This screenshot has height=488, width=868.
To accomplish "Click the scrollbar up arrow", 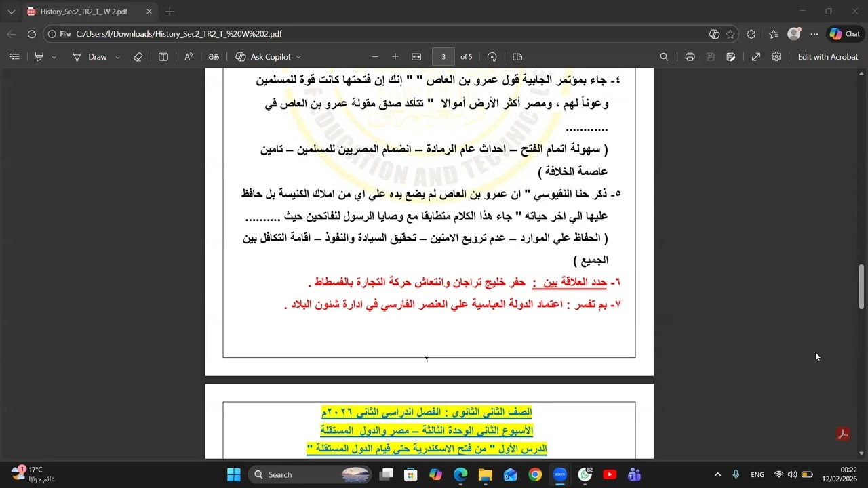I will 862,73.
